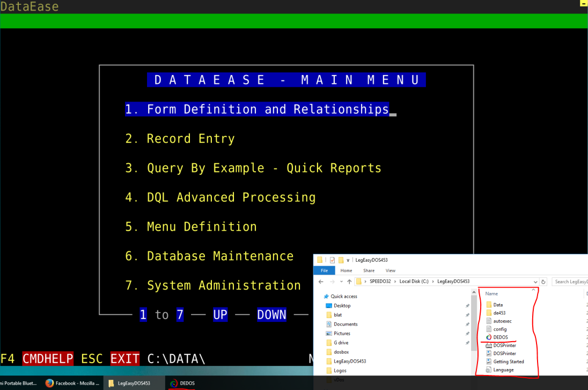The height and width of the screenshot is (390, 588).
Task: Unpin G drive using its pin icon
Action: tap(467, 343)
